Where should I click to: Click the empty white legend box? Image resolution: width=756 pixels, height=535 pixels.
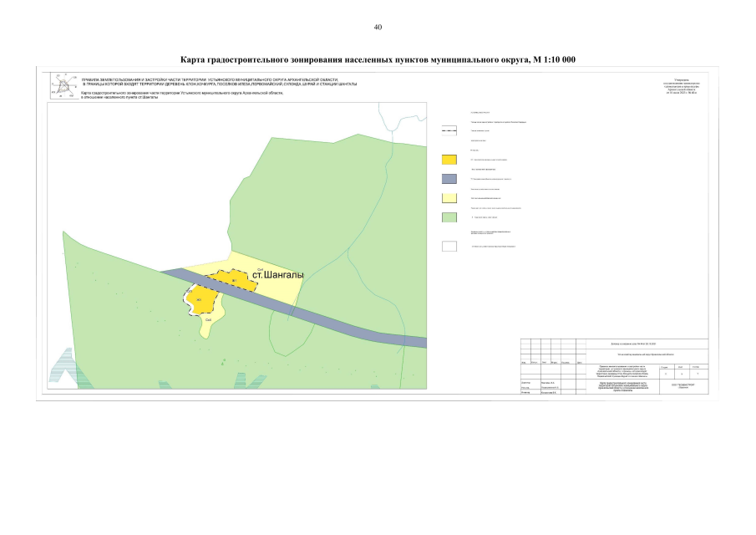(x=449, y=246)
